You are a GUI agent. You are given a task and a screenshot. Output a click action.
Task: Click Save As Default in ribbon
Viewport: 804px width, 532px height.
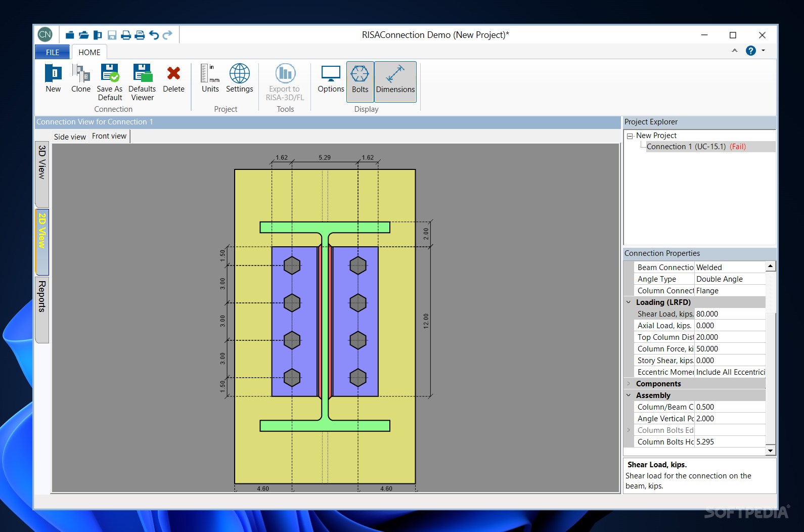[110, 82]
